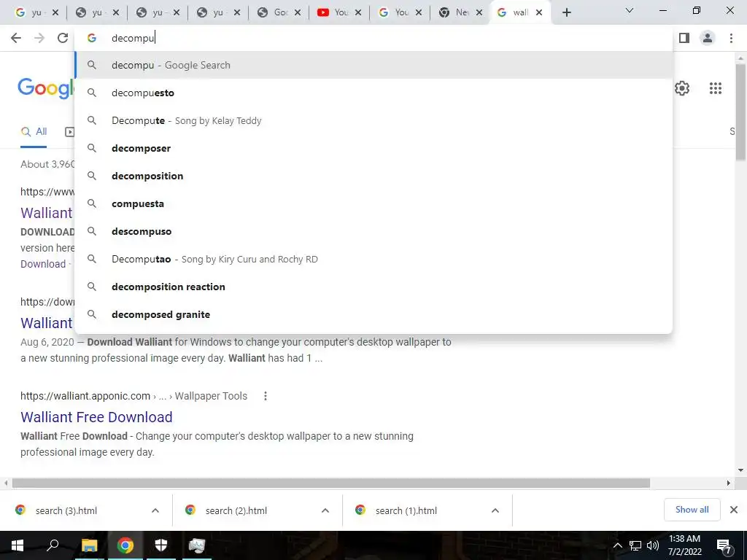The image size is (747, 560).
Task: Click the scroll down arrow of the page scrollbar
Action: click(x=740, y=470)
